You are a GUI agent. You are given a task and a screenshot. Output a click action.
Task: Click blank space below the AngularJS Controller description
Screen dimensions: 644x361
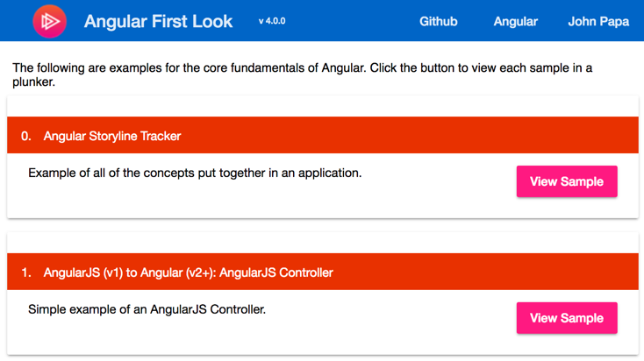tap(247, 336)
